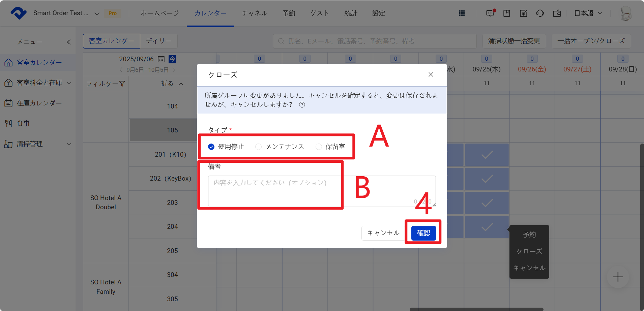Click the apps grid icon in header

[x=462, y=13]
